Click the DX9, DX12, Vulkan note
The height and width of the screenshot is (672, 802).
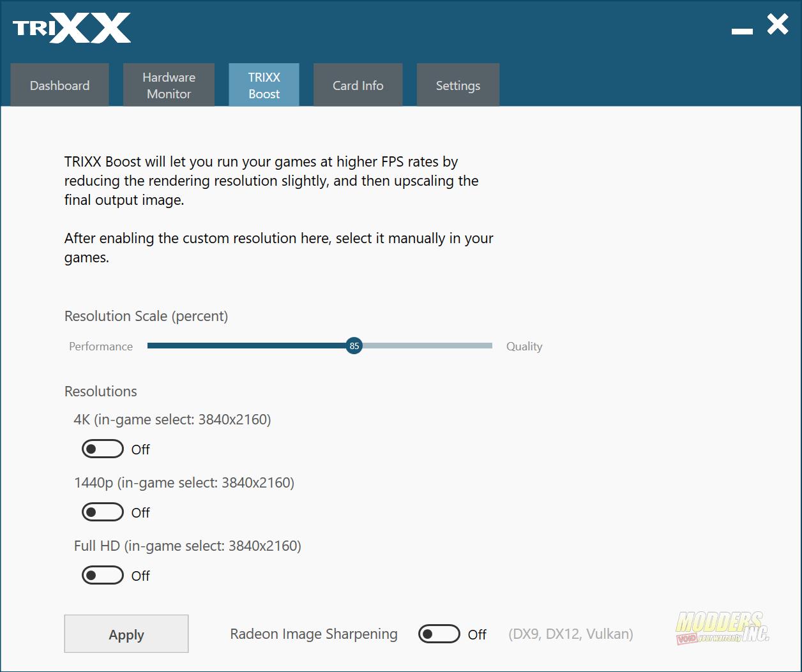click(x=571, y=634)
